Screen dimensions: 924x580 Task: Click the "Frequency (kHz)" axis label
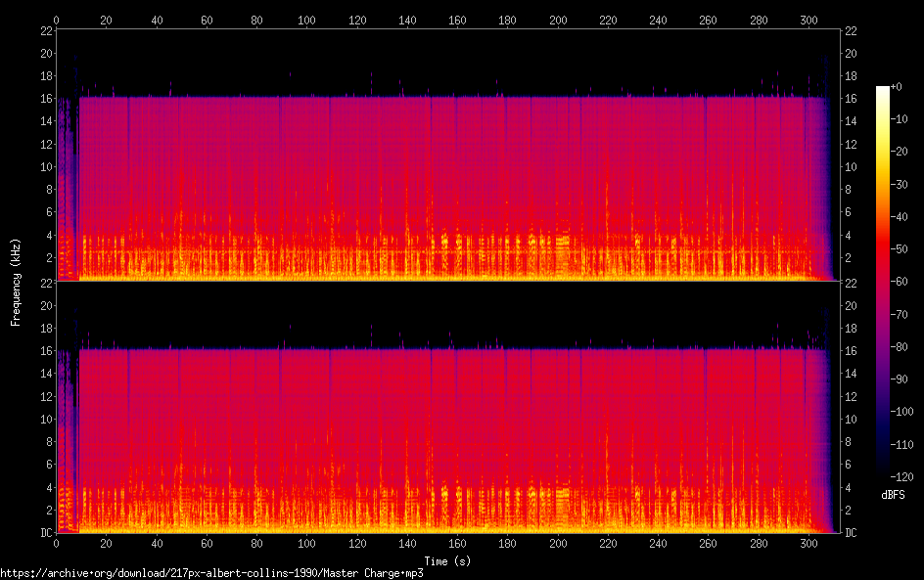[x=16, y=282]
